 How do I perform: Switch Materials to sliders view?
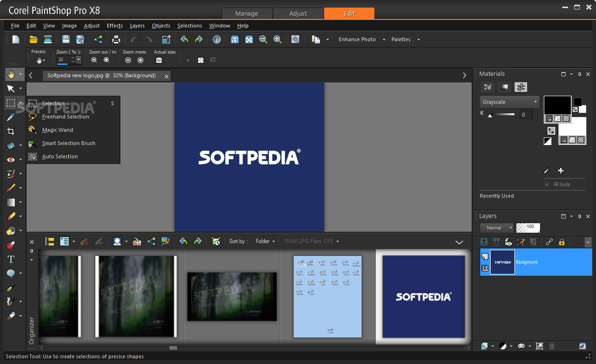tap(521, 87)
